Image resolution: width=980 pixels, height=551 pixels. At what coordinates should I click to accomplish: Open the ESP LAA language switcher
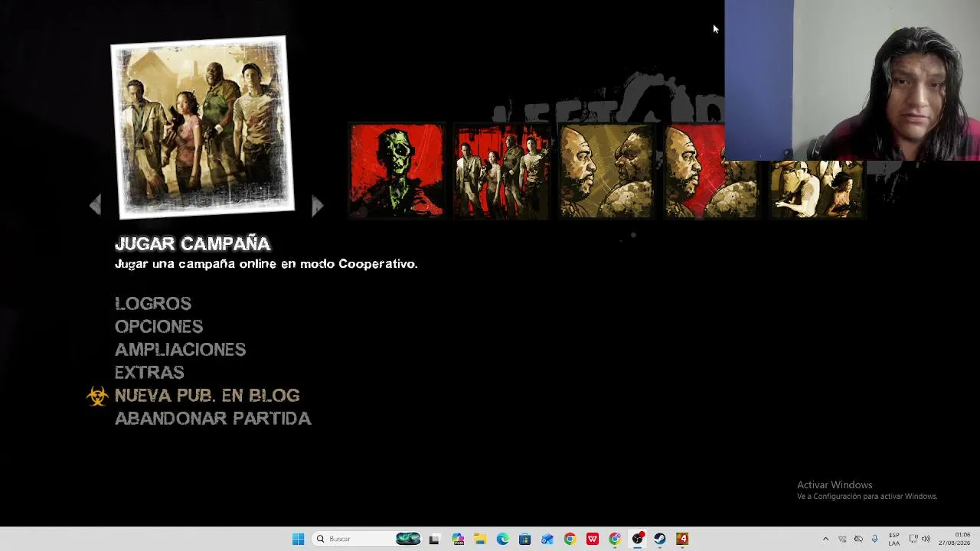coord(894,539)
